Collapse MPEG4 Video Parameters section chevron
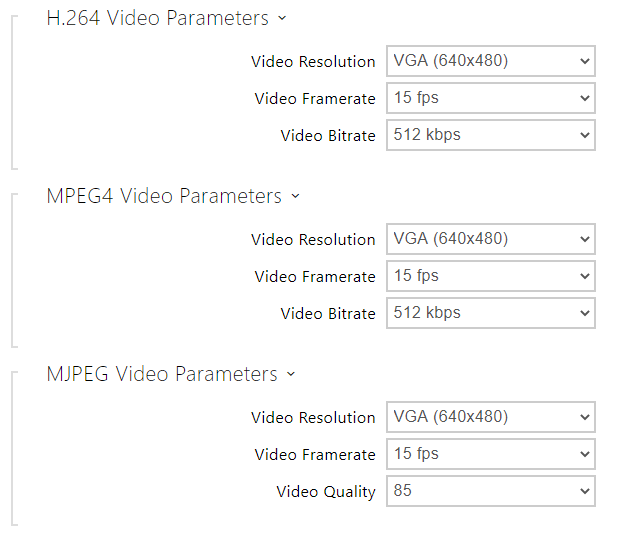Viewport: 617px width, 535px height. 295,196
